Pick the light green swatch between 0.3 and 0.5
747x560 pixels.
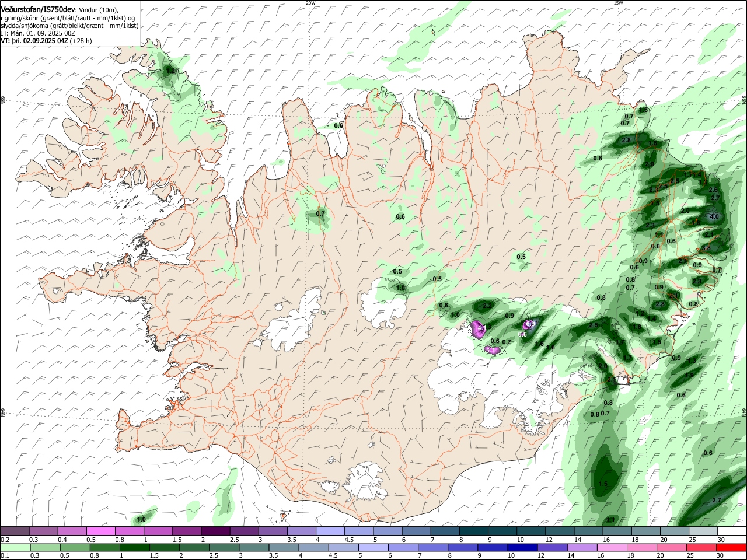(44, 547)
